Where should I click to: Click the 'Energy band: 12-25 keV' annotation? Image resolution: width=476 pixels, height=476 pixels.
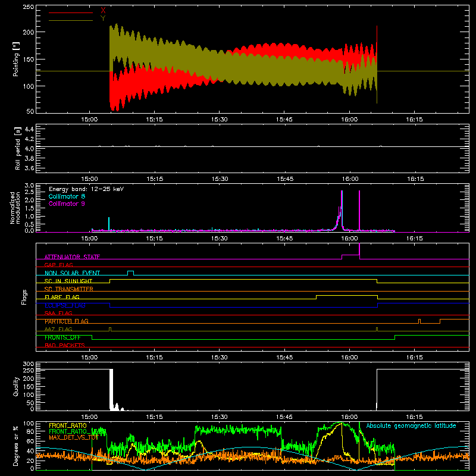(x=86, y=189)
